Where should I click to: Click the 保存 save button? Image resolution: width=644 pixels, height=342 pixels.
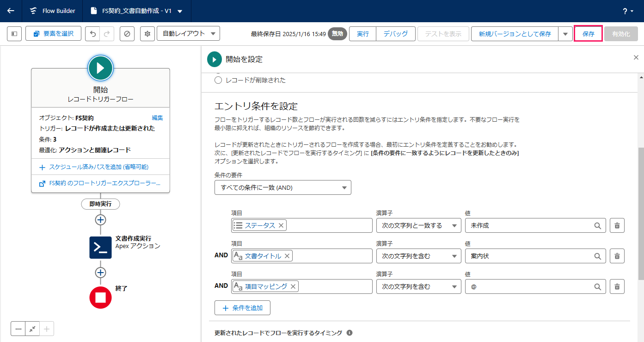coord(588,34)
